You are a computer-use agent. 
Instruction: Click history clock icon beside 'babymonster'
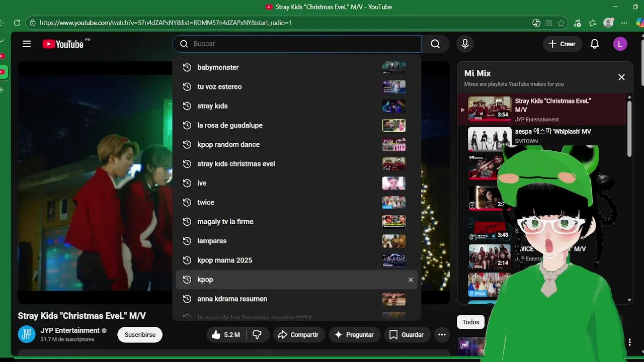click(x=187, y=67)
